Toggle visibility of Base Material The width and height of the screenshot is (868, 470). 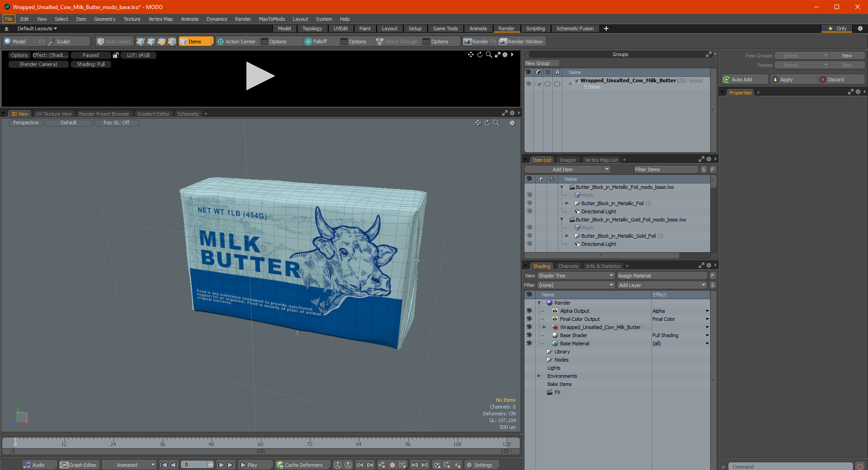tap(529, 343)
